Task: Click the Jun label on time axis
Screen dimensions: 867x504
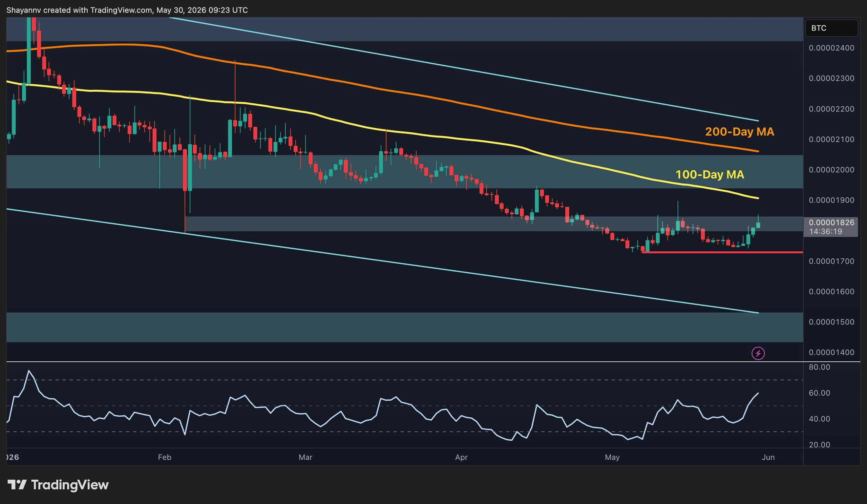Action: click(768, 457)
